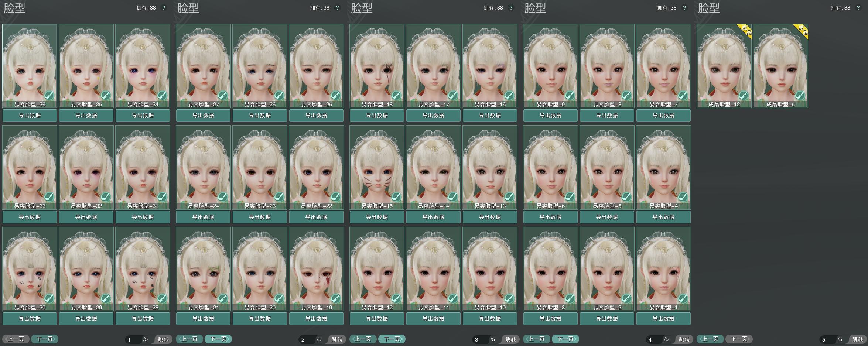Click brush icon on 易容脸型-18 card
This screenshot has width=868, height=346.
pos(396,96)
